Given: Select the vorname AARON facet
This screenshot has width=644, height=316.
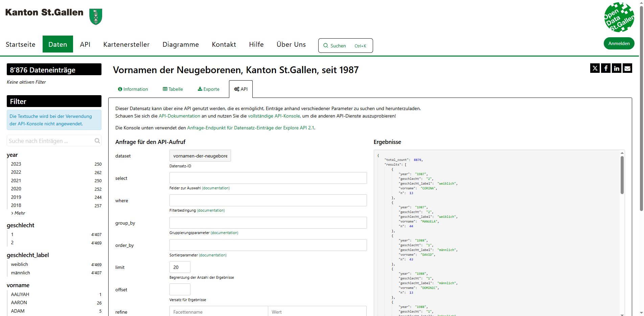Looking at the screenshot, I should [x=19, y=302].
